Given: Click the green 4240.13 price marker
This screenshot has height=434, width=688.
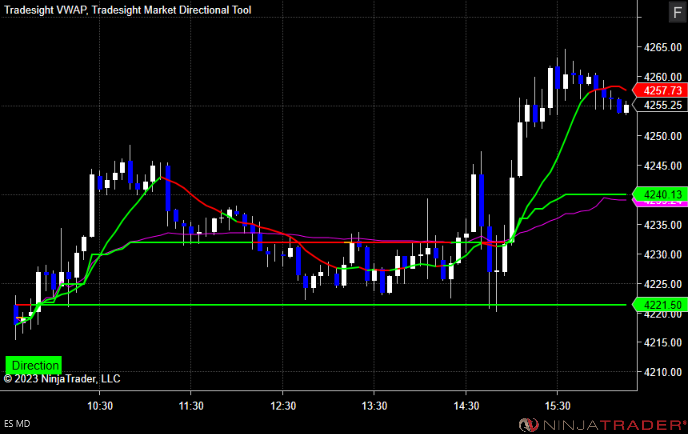Looking at the screenshot, I should (x=659, y=194).
